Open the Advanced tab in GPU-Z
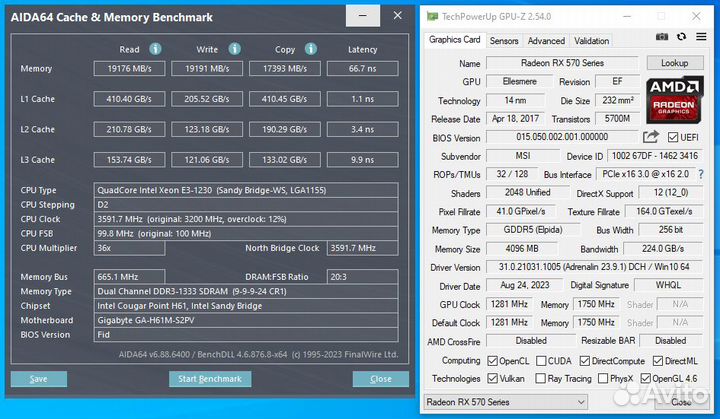 (x=546, y=41)
